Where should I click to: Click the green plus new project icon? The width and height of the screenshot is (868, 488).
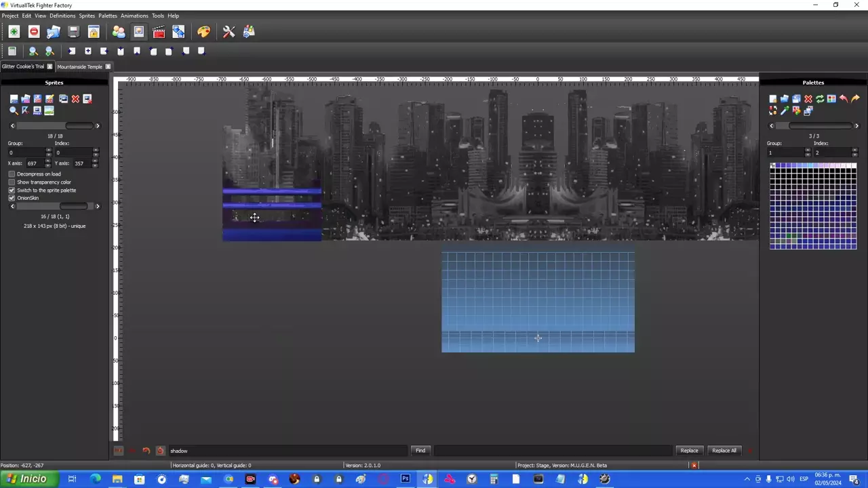click(14, 32)
